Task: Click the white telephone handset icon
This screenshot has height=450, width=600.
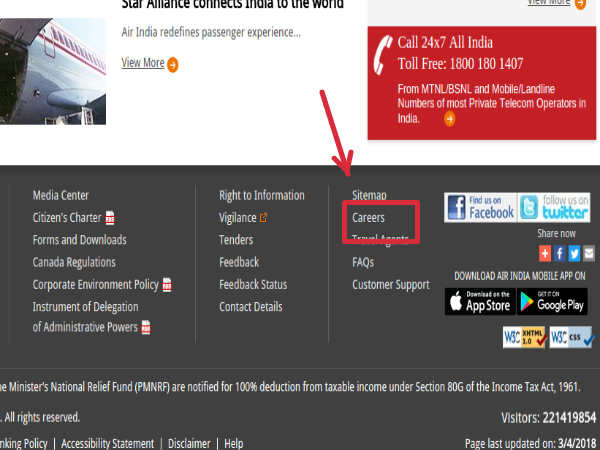Action: pos(383,55)
